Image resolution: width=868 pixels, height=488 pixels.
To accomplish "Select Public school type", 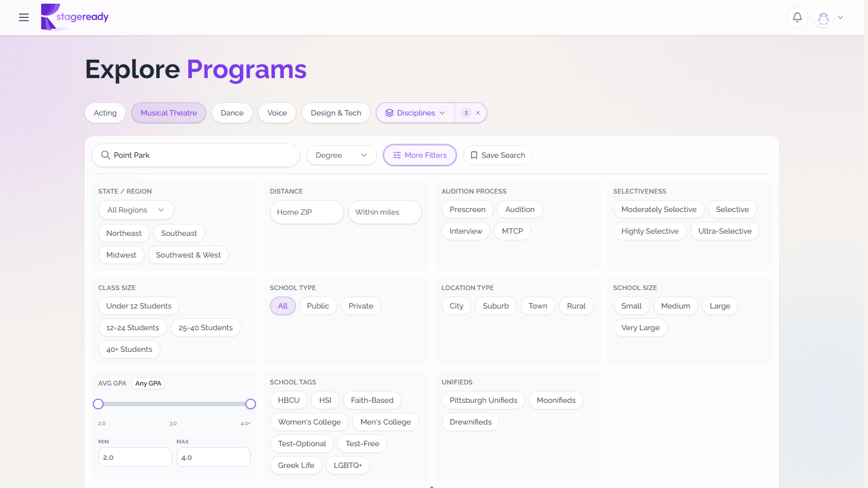I will coord(318,306).
